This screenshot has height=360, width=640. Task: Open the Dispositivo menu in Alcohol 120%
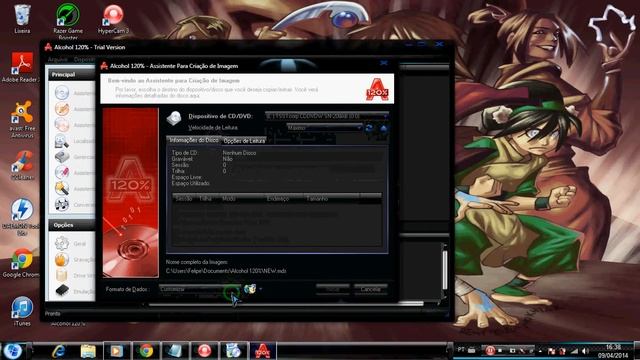coord(84,60)
